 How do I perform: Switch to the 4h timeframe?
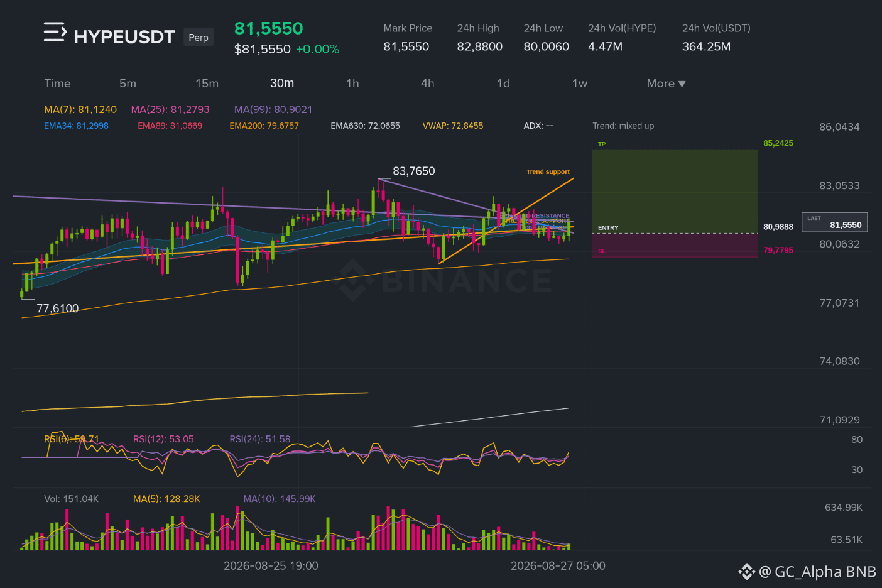(x=428, y=84)
